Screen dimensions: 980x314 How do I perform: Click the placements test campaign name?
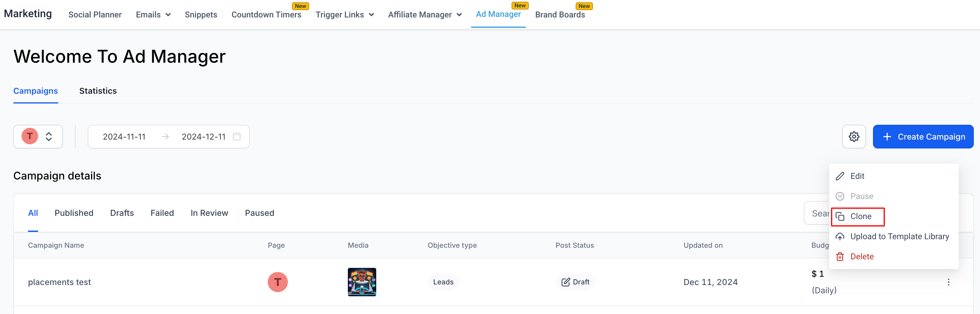tap(59, 282)
